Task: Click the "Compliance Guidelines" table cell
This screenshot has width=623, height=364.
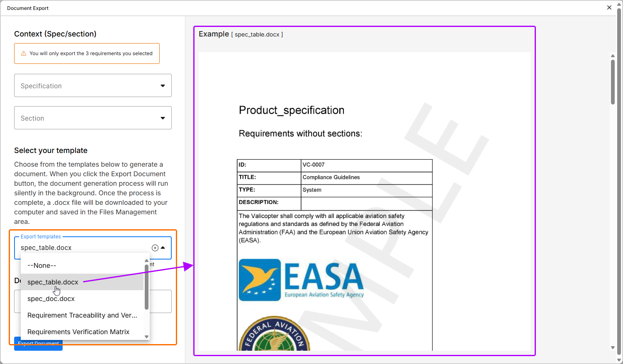Action: (367, 177)
